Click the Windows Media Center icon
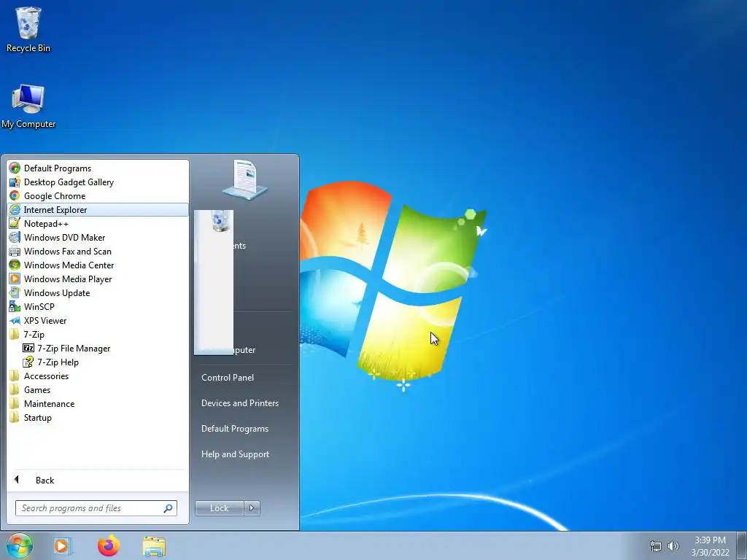The image size is (747, 560). [x=15, y=265]
